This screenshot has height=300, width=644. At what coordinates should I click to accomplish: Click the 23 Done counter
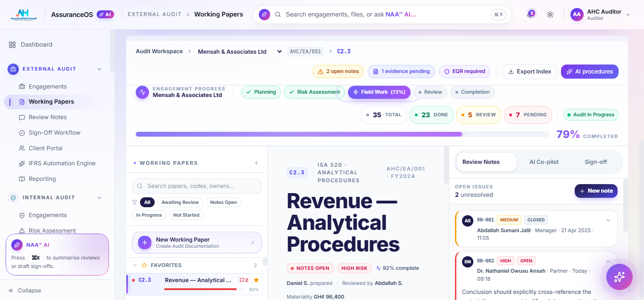[x=431, y=115]
